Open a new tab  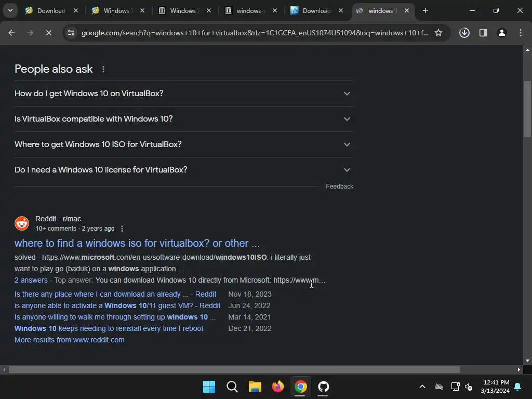point(425,10)
